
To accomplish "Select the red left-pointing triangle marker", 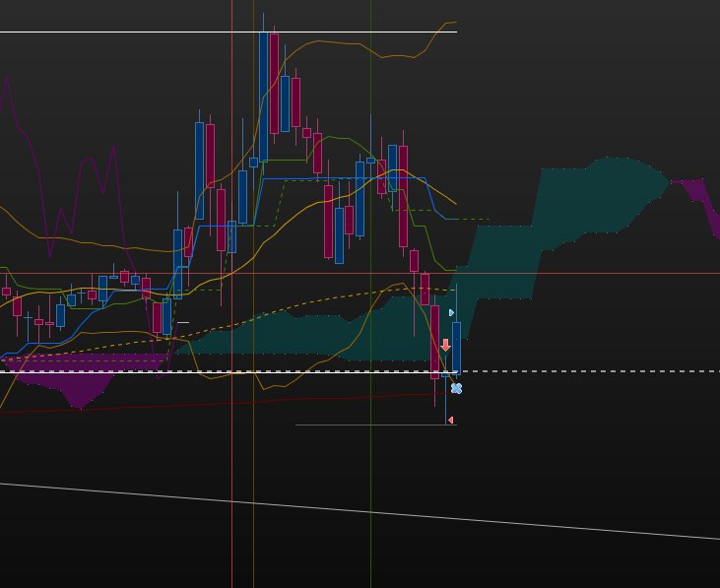I will [450, 420].
